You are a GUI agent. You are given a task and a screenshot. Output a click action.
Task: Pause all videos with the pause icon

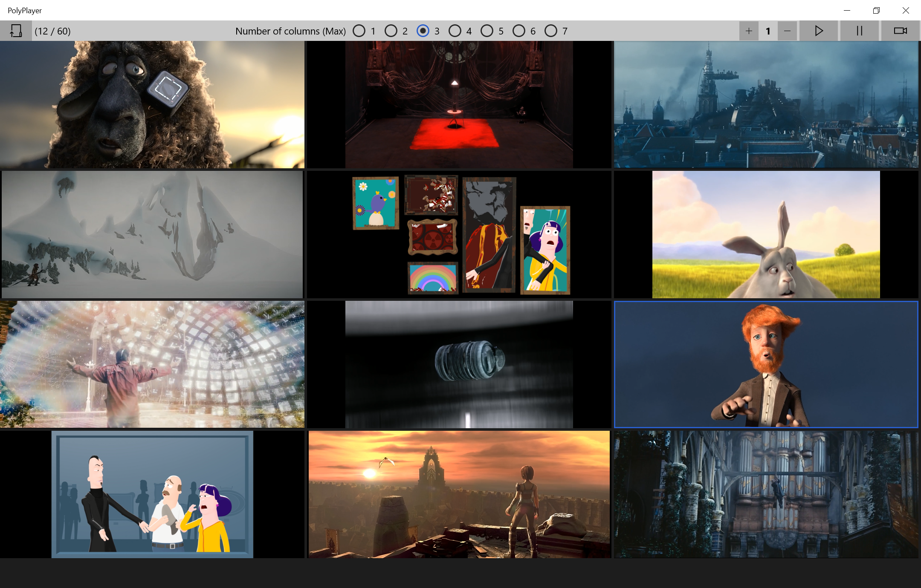click(859, 31)
